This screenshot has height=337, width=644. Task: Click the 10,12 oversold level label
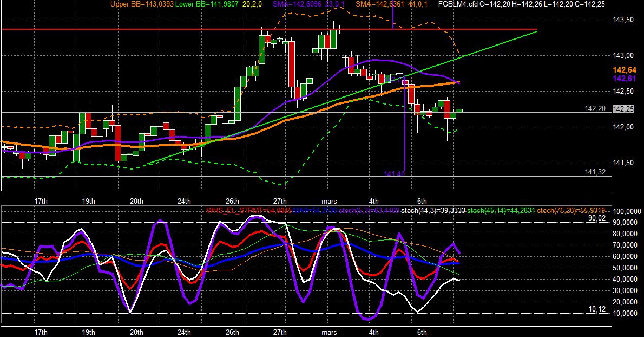click(597, 309)
